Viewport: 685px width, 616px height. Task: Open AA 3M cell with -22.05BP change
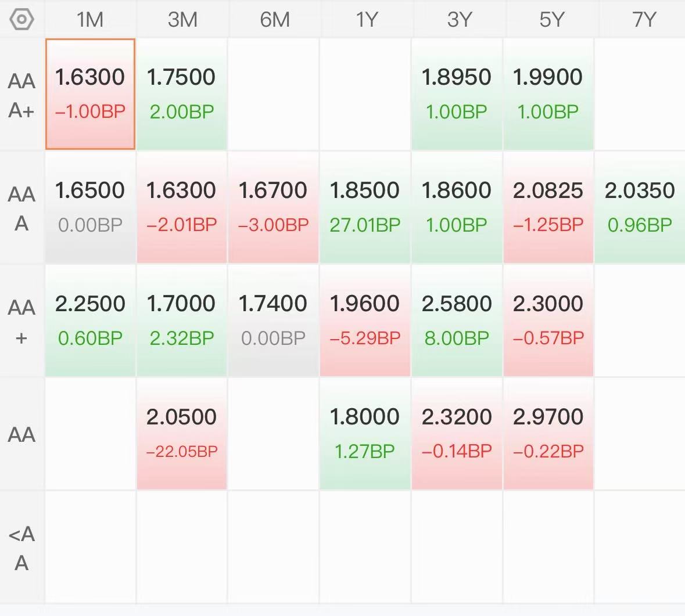(x=182, y=434)
